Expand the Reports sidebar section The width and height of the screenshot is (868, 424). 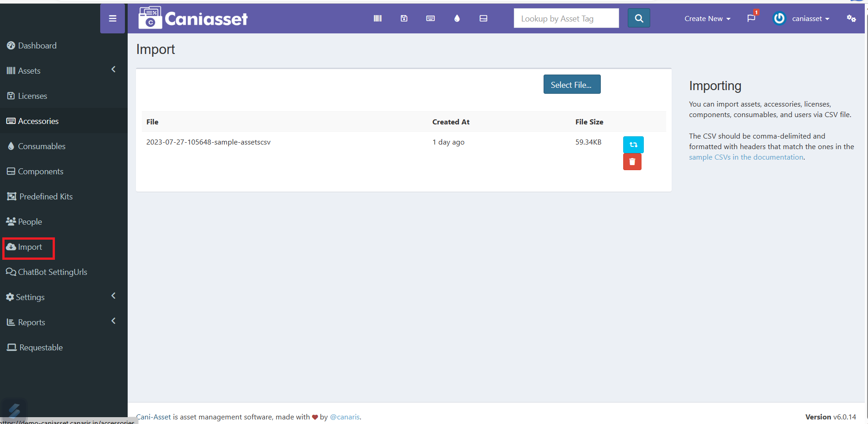(31, 322)
